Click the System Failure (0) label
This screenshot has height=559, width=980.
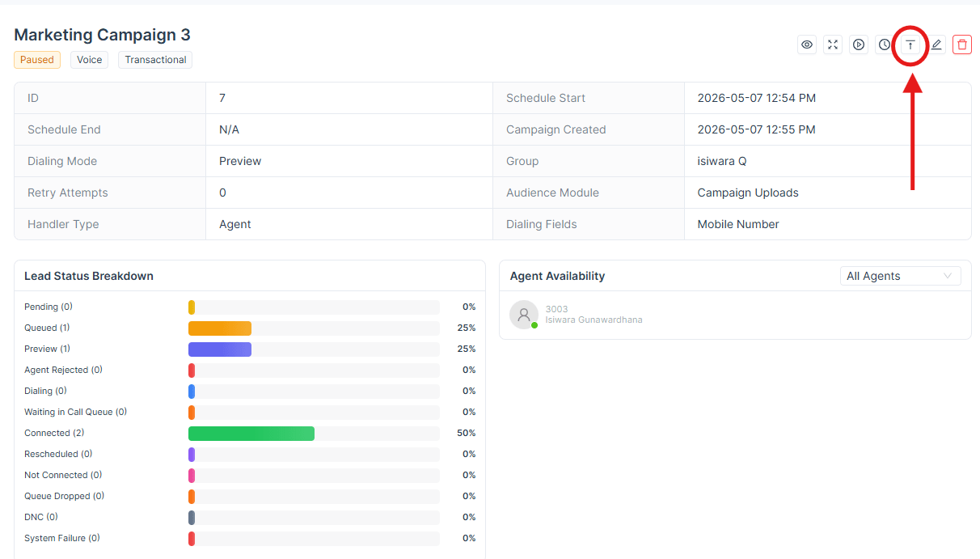tap(62, 538)
